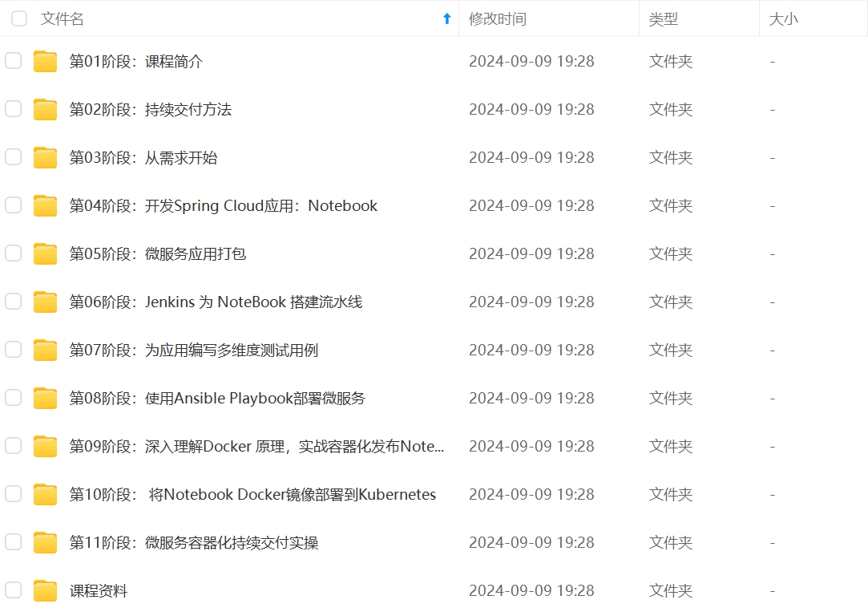Screen dimensions: 868x616
Task: Click the size dash of 第05阶段 row
Action: click(x=773, y=254)
